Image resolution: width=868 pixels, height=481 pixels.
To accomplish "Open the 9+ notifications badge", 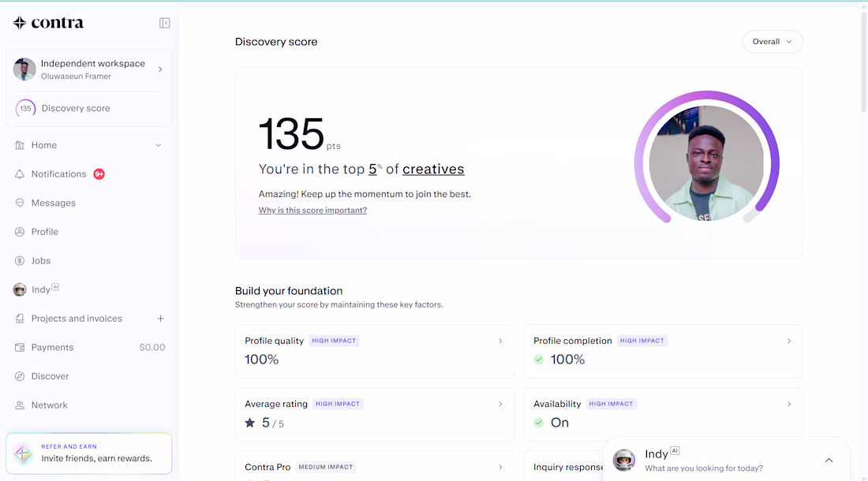I will (x=99, y=174).
